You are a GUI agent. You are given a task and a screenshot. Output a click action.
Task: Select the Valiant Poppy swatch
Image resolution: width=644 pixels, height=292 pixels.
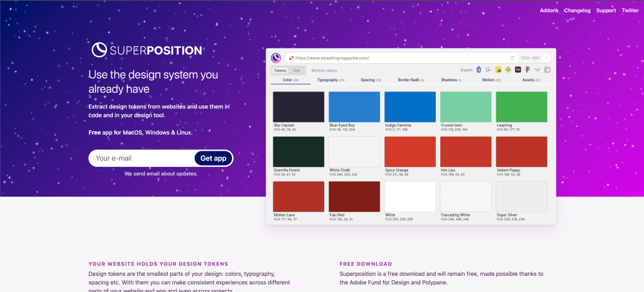(x=522, y=152)
